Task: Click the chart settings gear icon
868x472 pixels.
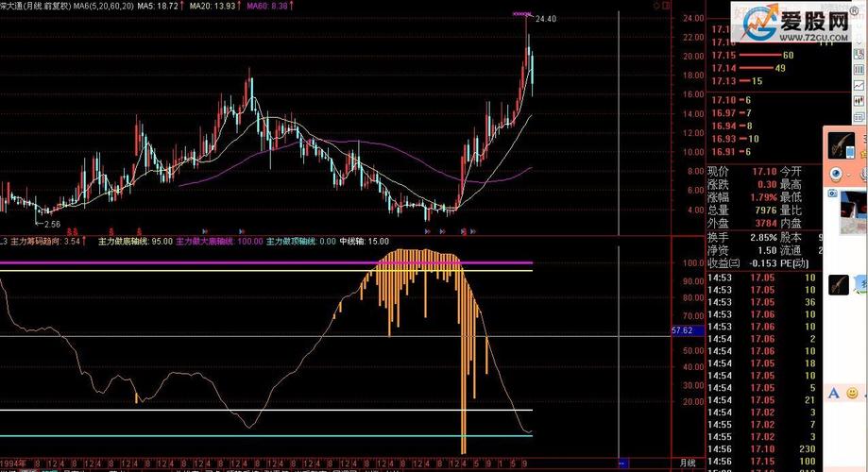Action: point(656,6)
